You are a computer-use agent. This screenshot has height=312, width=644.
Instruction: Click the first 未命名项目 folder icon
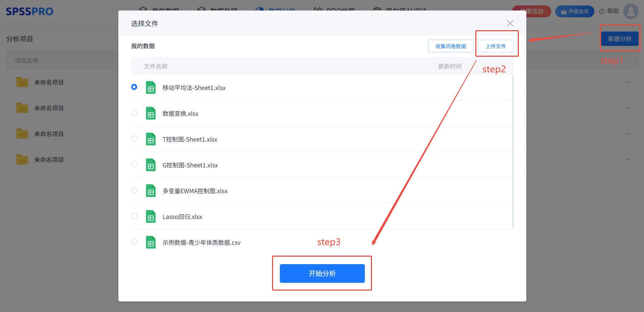[x=22, y=82]
